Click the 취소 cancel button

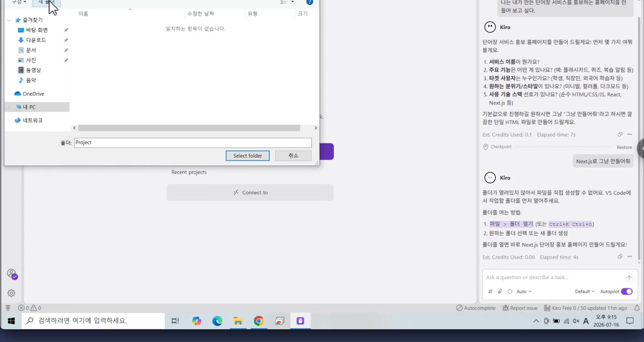[293, 156]
